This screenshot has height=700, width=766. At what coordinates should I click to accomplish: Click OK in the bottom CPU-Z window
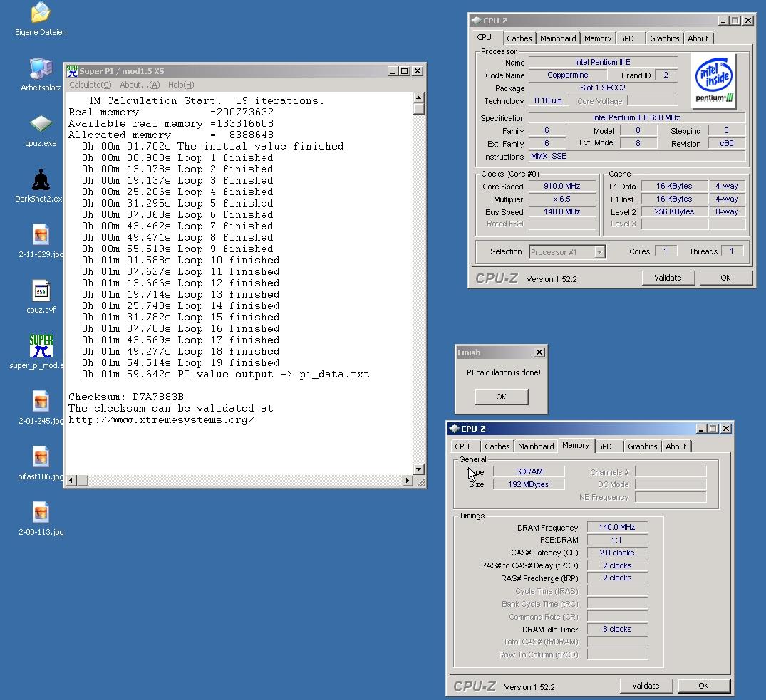(x=703, y=686)
